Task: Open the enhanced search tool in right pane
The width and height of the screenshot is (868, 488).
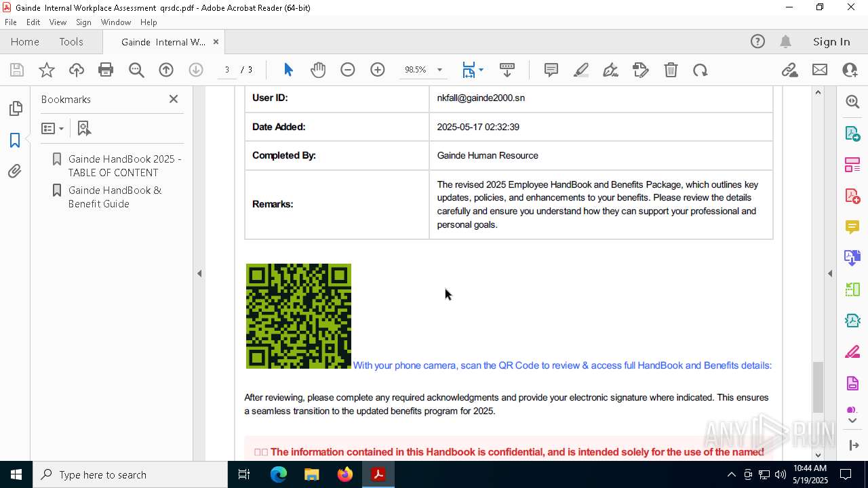Action: tap(852, 102)
